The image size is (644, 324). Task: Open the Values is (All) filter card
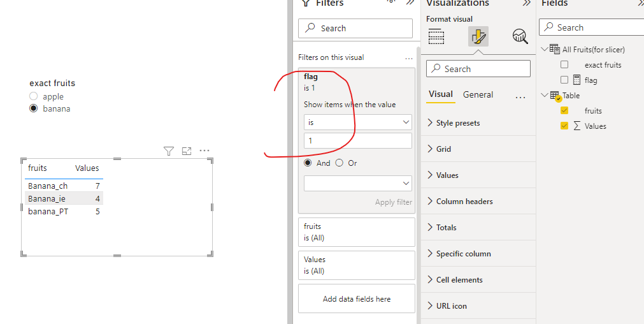click(x=357, y=265)
